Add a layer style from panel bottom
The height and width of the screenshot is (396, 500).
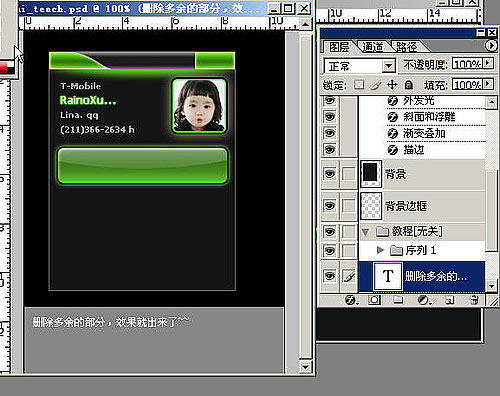coord(351,300)
